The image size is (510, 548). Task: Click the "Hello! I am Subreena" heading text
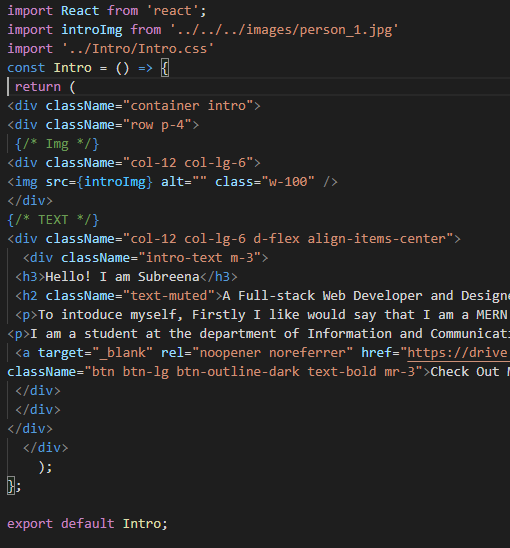pos(122,277)
